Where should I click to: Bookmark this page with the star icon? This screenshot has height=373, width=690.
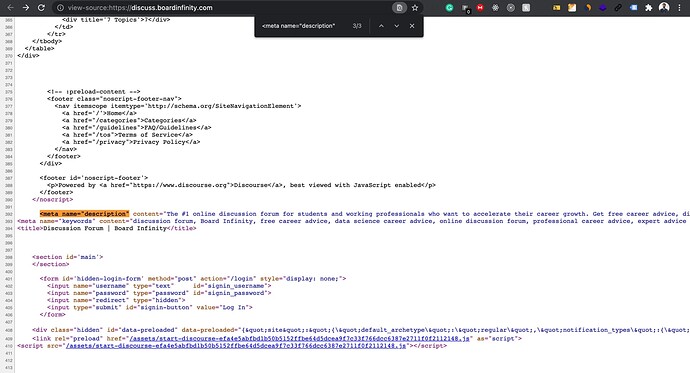coord(415,7)
